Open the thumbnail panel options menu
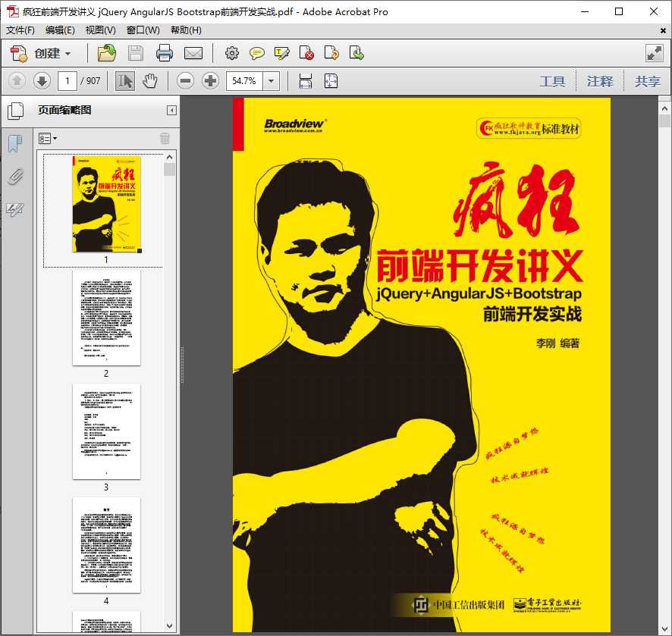 [x=47, y=138]
